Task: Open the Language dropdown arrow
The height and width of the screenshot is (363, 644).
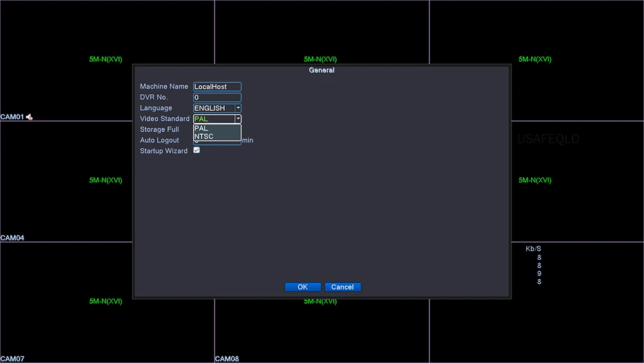Action: click(238, 108)
